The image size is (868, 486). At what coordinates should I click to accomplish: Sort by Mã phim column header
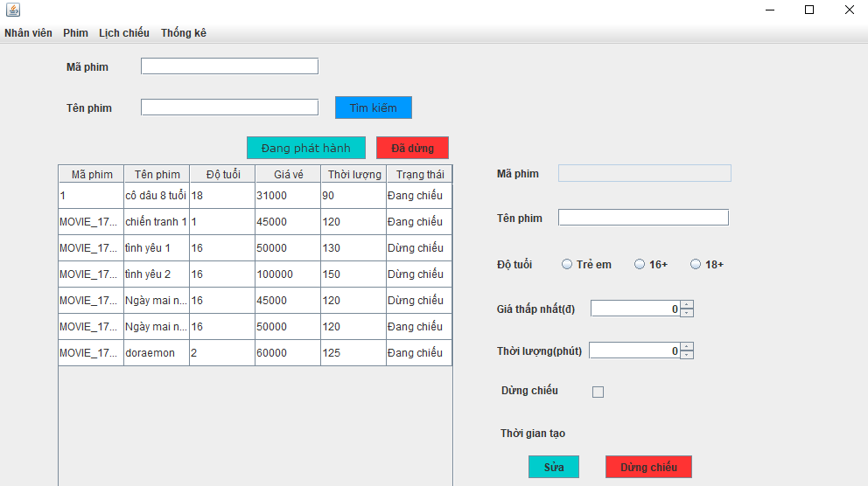point(91,174)
